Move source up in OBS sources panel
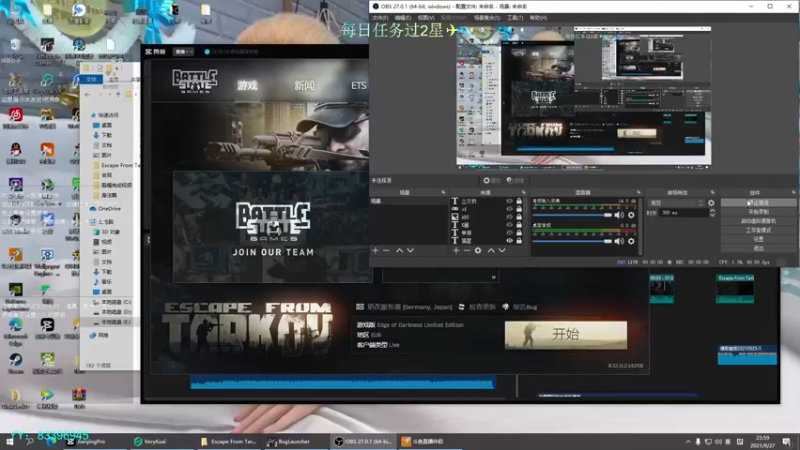Screen dimensions: 800x450 (x=491, y=251)
